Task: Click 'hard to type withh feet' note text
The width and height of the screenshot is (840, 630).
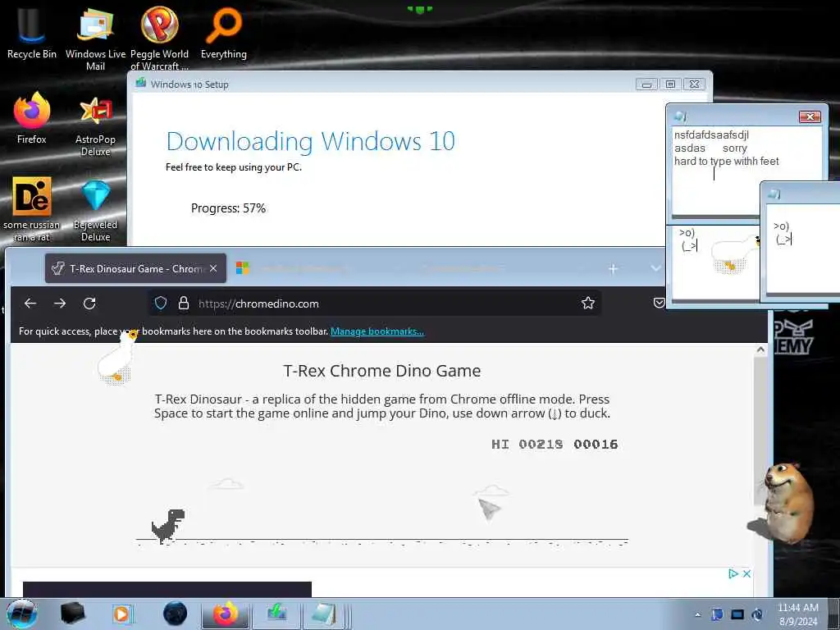Action: [x=727, y=162]
